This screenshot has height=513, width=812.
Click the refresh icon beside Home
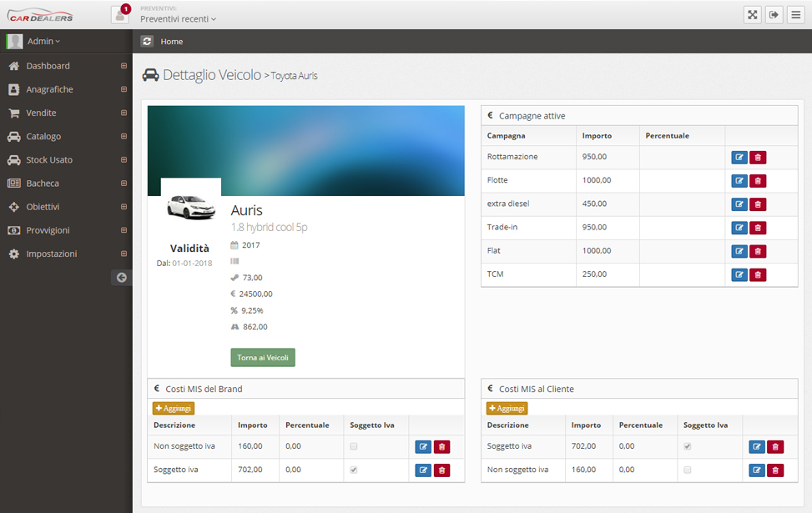pyautogui.click(x=147, y=42)
